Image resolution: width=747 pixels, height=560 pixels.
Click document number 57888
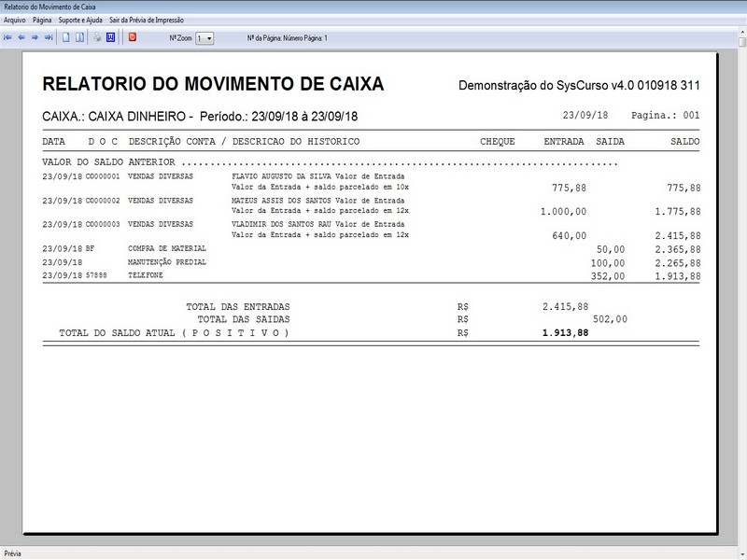coord(96,275)
